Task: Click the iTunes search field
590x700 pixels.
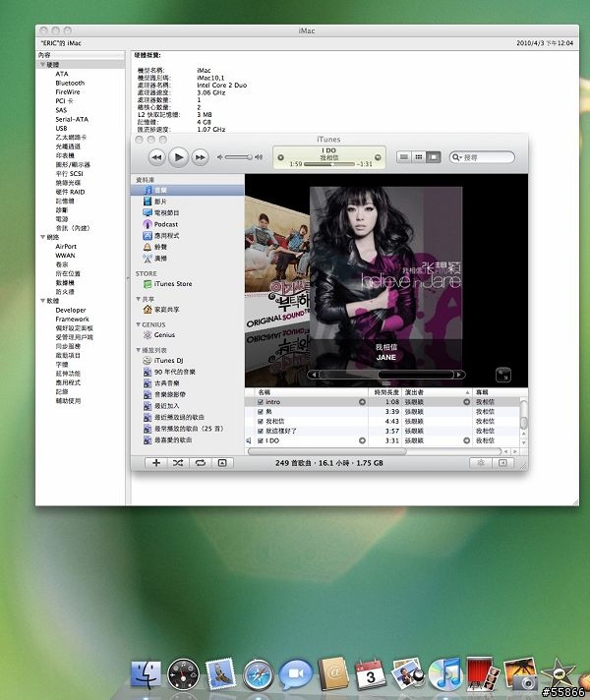Action: point(482,157)
